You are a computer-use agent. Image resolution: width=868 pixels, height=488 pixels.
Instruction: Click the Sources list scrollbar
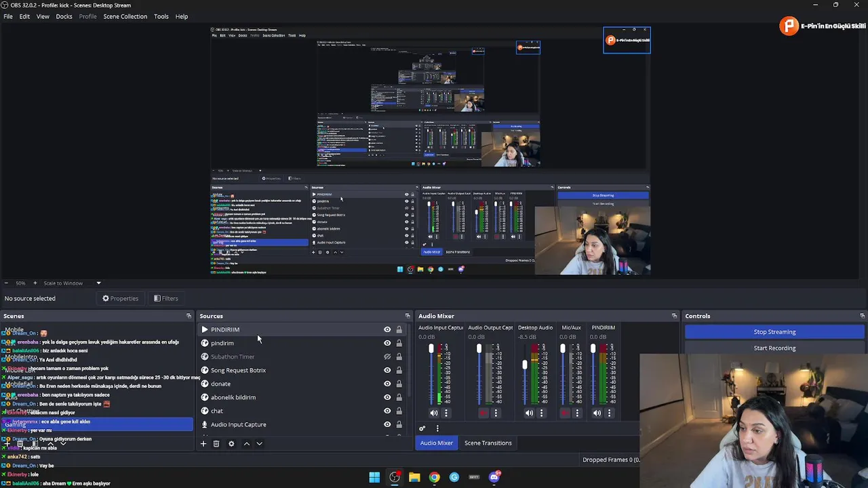(x=408, y=359)
